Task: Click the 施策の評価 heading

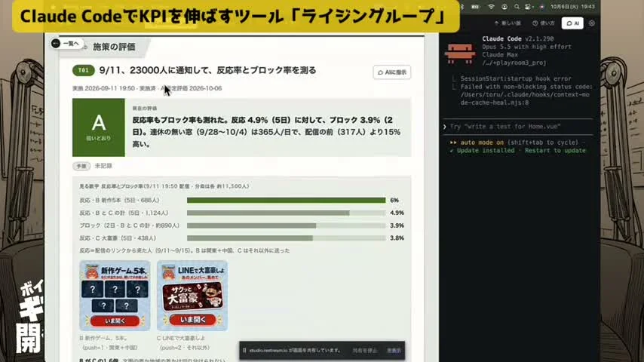Action: pos(114,47)
